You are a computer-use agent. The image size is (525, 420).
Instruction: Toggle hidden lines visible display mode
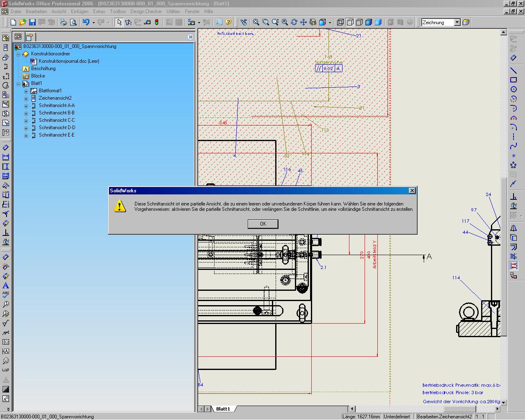pos(350,22)
